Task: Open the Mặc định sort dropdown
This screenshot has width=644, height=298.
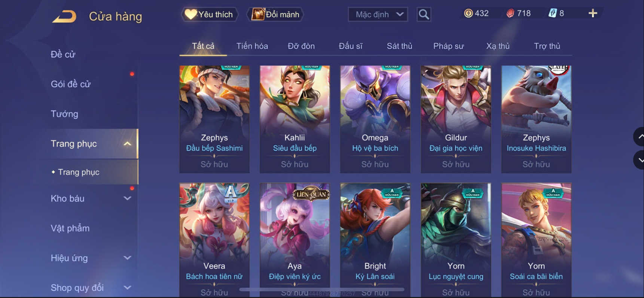Action: coord(378,15)
